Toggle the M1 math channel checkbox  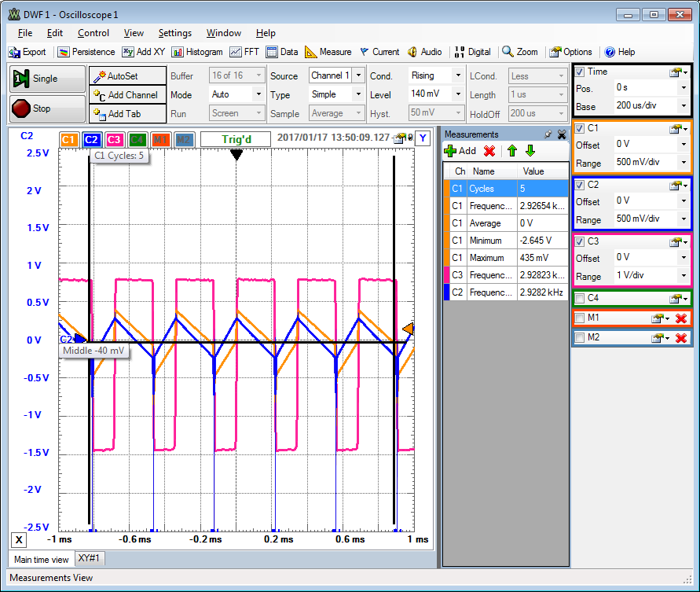click(581, 318)
